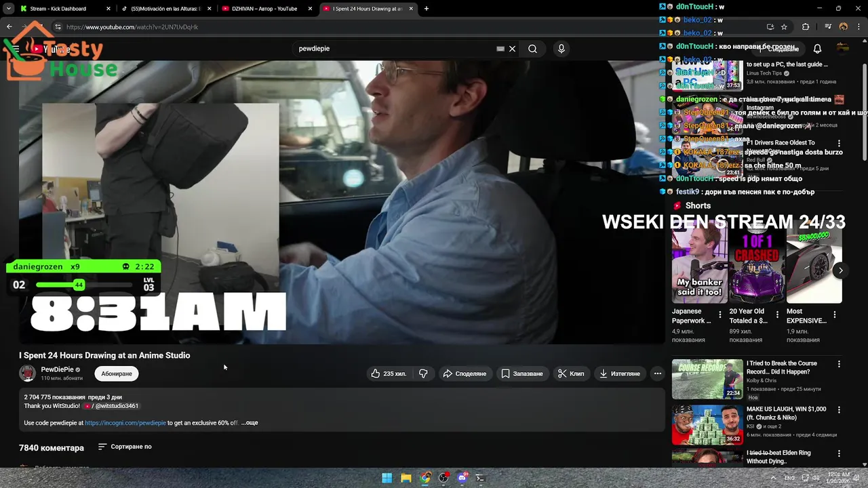Open options for 'MAKE US LAUGH, WIN $1,000' video
Viewport: 868px width, 488px height.
coord(839,410)
